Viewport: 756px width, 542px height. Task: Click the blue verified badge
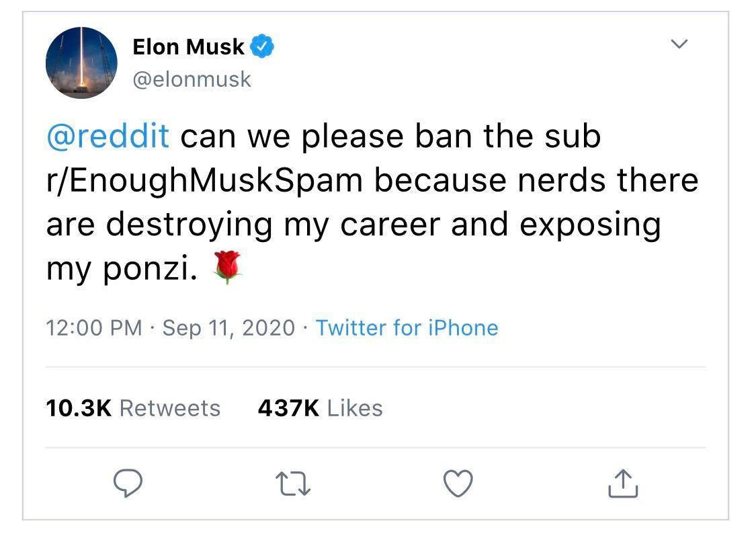tap(262, 47)
